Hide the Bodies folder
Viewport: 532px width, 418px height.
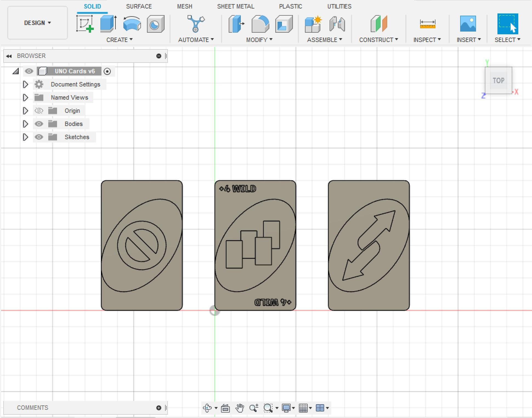point(39,124)
